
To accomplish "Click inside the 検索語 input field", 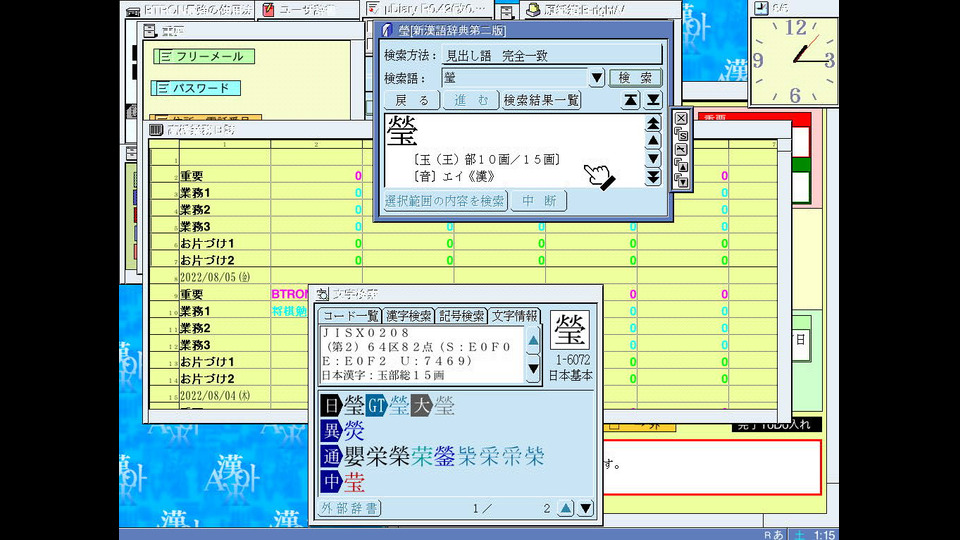I will tap(515, 78).
